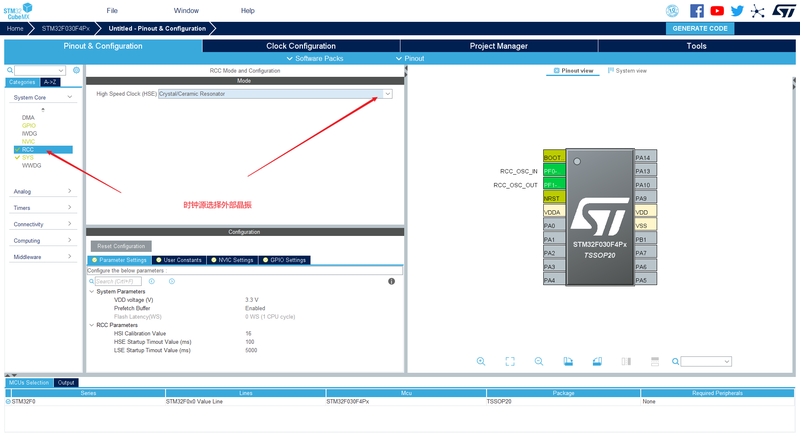Click the search magnifier in categories panel
Image resolution: width=800 pixels, height=437 pixels.
click(x=10, y=70)
